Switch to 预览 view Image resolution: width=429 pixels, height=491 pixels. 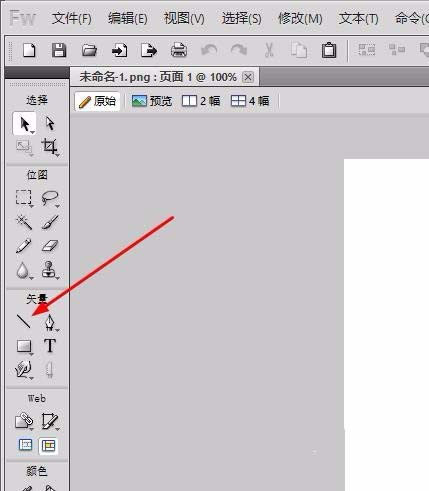[152, 101]
